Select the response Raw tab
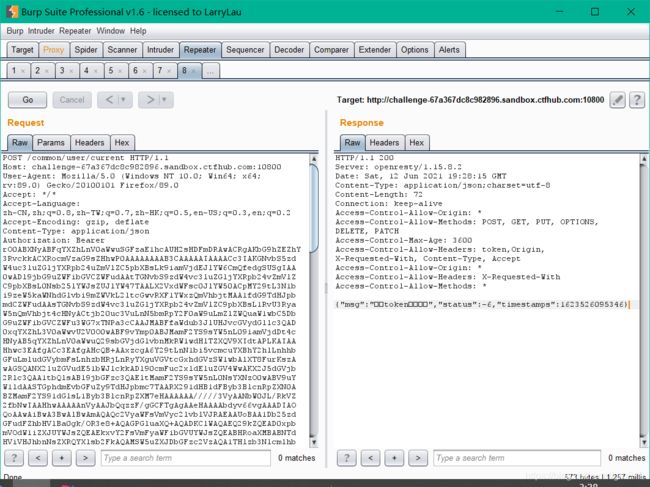 [352, 143]
